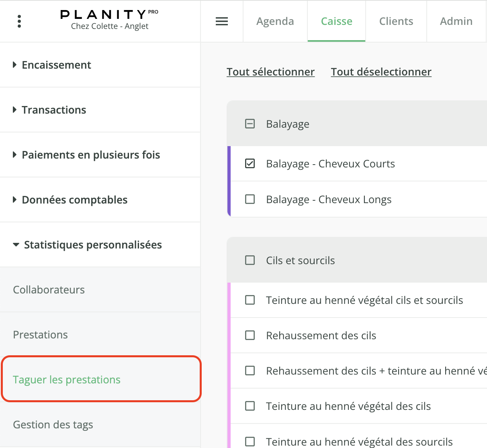The height and width of the screenshot is (448, 487).
Task: Open Prestations statistics submenu item
Action: [100, 335]
